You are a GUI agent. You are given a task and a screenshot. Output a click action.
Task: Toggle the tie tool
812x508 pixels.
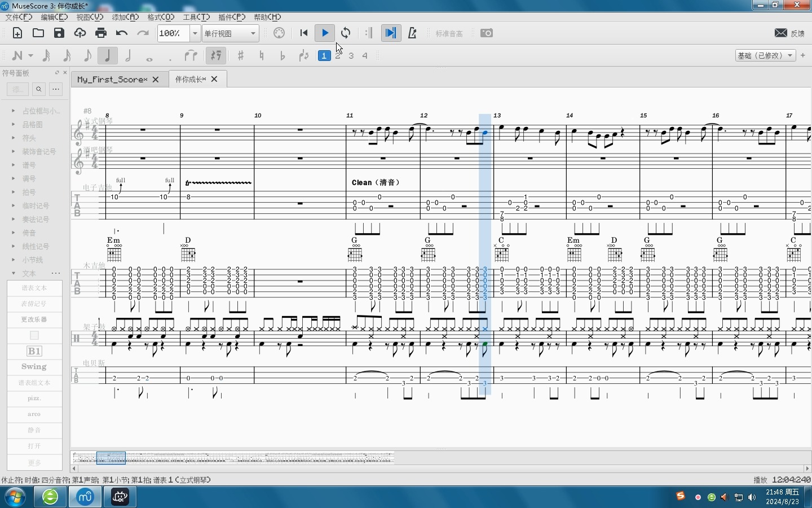coord(191,55)
